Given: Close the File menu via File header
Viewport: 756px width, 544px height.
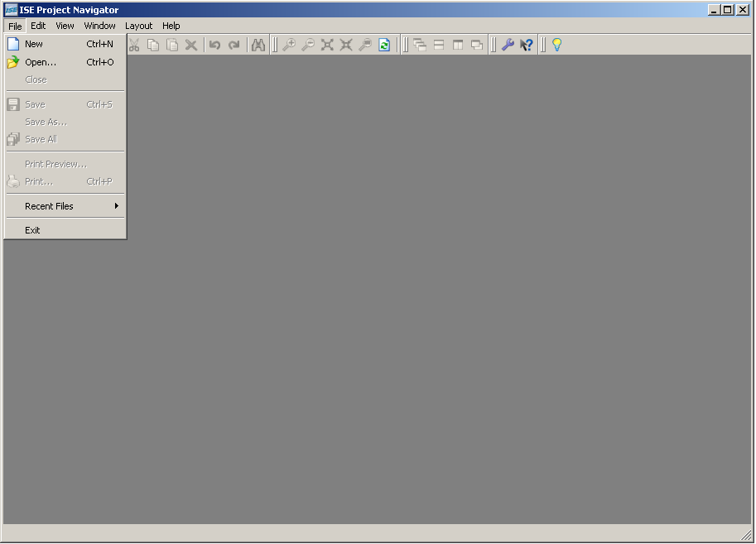Looking at the screenshot, I should [15, 26].
